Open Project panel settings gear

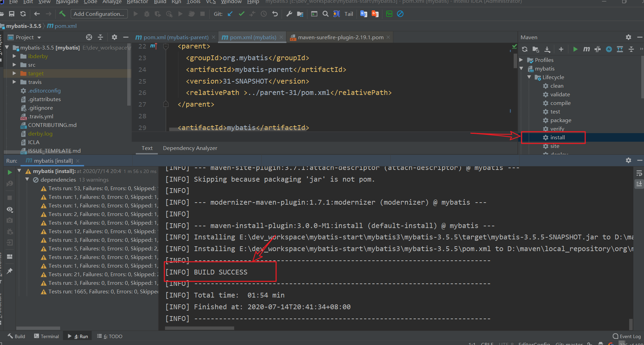tap(114, 37)
